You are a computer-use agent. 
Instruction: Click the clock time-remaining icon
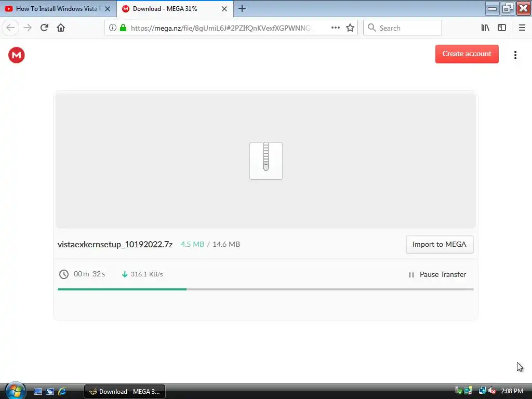click(64, 274)
